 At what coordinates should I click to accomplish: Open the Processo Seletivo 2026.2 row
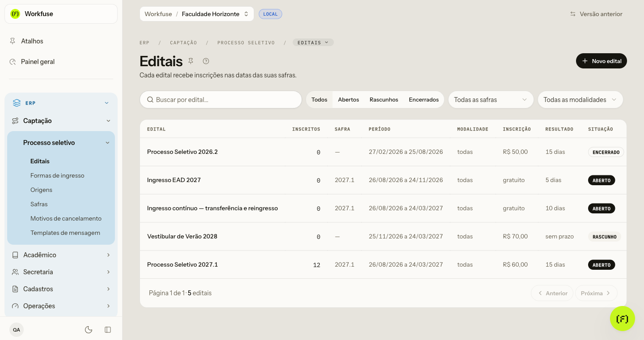pos(383,152)
